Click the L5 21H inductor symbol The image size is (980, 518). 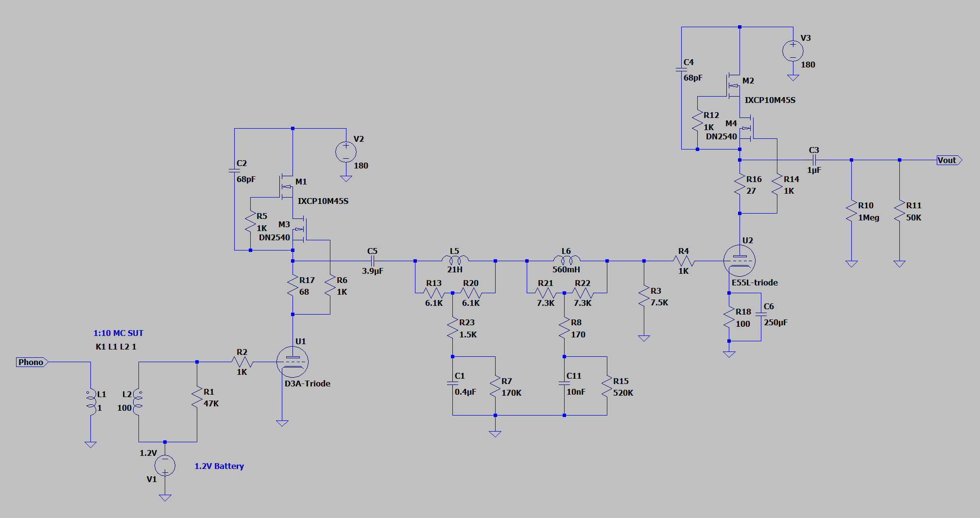tap(455, 260)
